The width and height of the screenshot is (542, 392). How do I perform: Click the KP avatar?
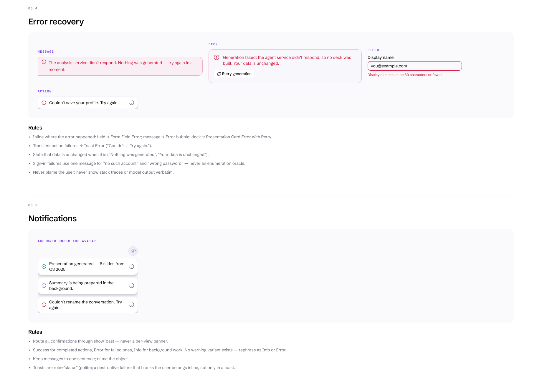pos(133,251)
